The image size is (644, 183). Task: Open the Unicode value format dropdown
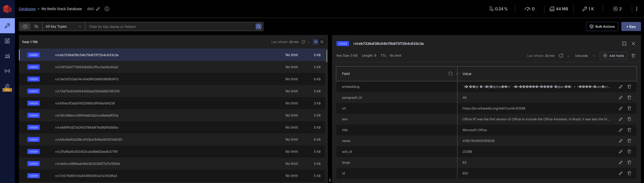(x=585, y=55)
